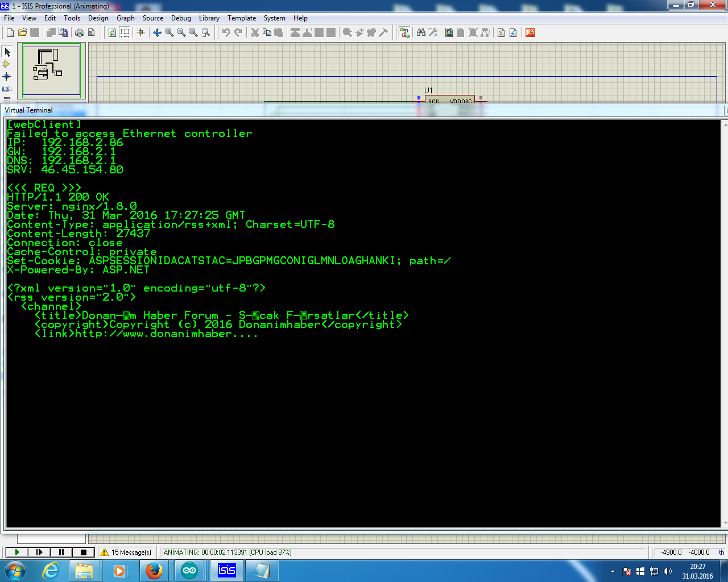Cut the selection with the scissors icon
This screenshot has width=728, height=582.
(255, 33)
